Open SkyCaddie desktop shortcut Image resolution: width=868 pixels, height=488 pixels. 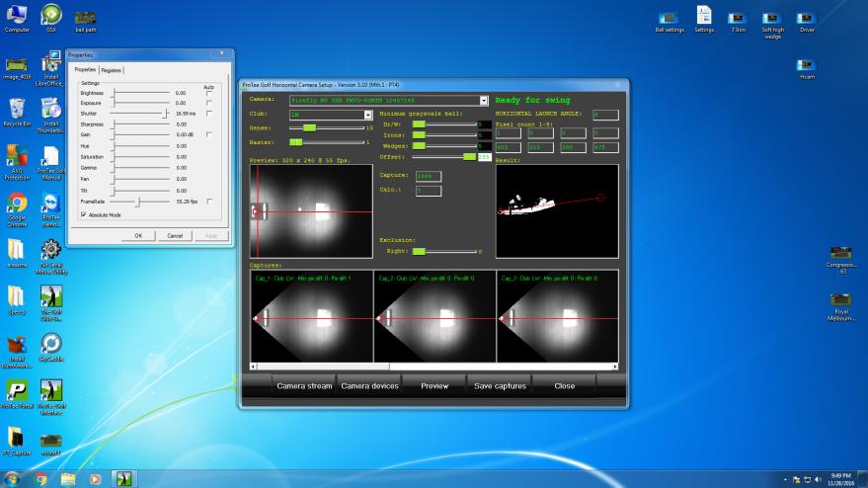50,343
